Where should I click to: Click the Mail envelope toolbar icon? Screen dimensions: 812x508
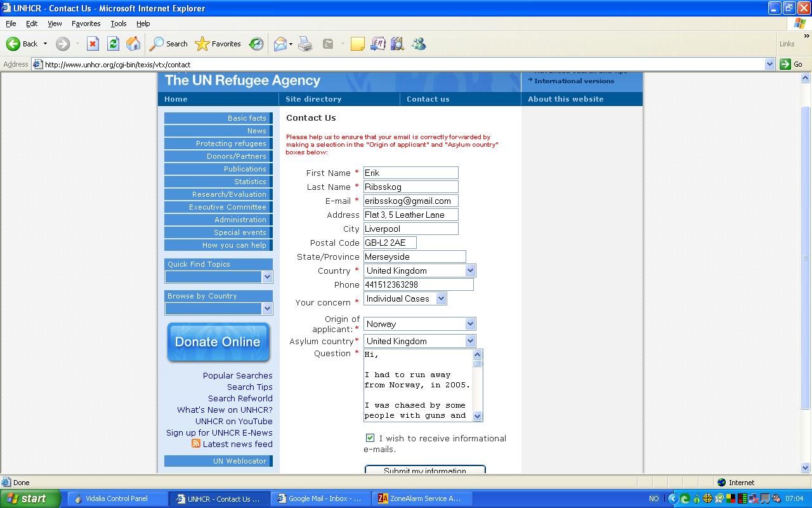click(280, 44)
